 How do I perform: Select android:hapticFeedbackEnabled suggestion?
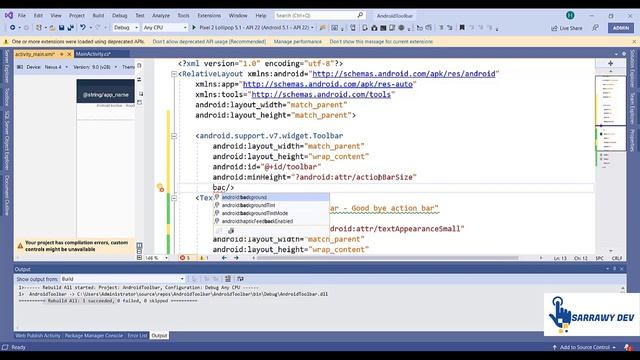pos(271,221)
